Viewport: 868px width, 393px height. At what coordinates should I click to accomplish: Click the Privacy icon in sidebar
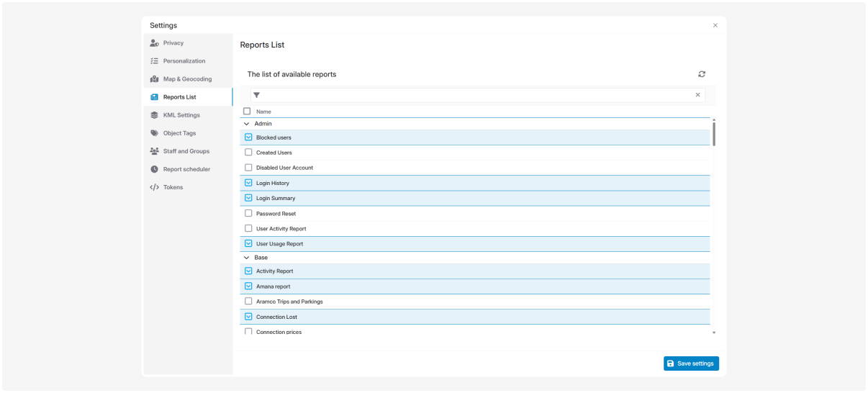[154, 43]
